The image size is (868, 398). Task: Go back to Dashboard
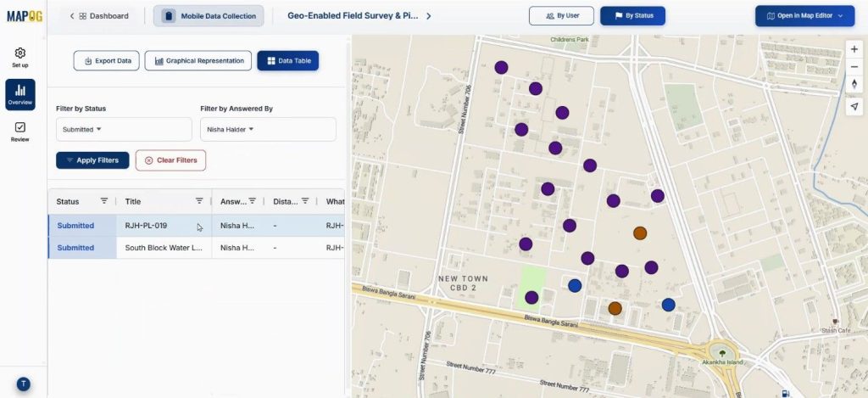[x=98, y=16]
